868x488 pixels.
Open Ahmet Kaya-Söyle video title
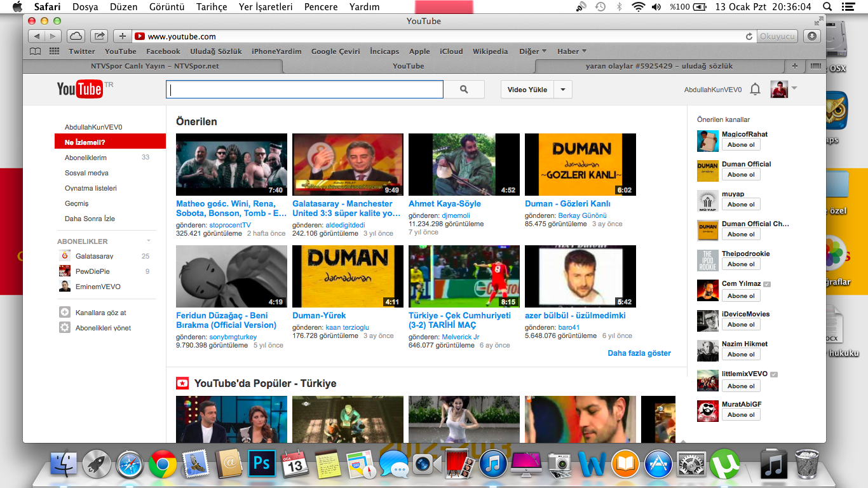(445, 204)
